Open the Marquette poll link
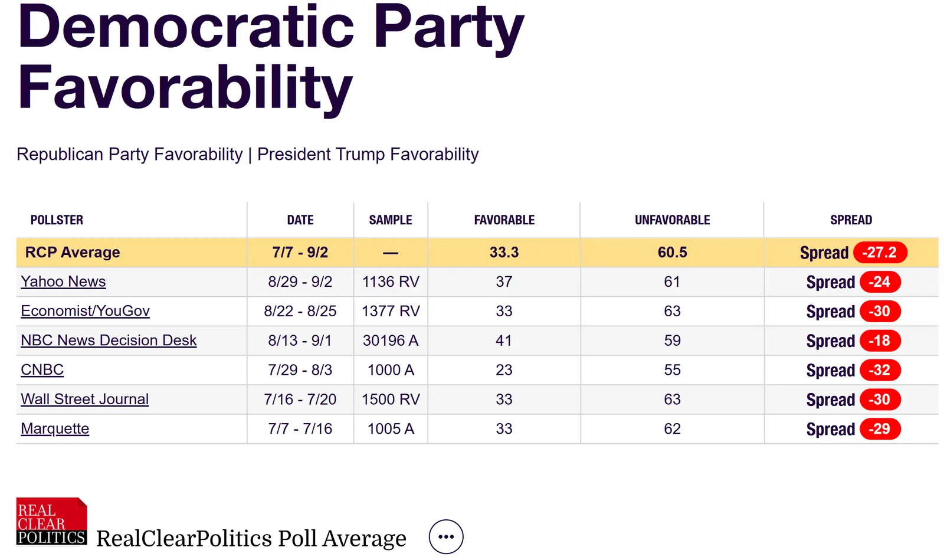Screen dimensions: 944x560 click(x=55, y=429)
